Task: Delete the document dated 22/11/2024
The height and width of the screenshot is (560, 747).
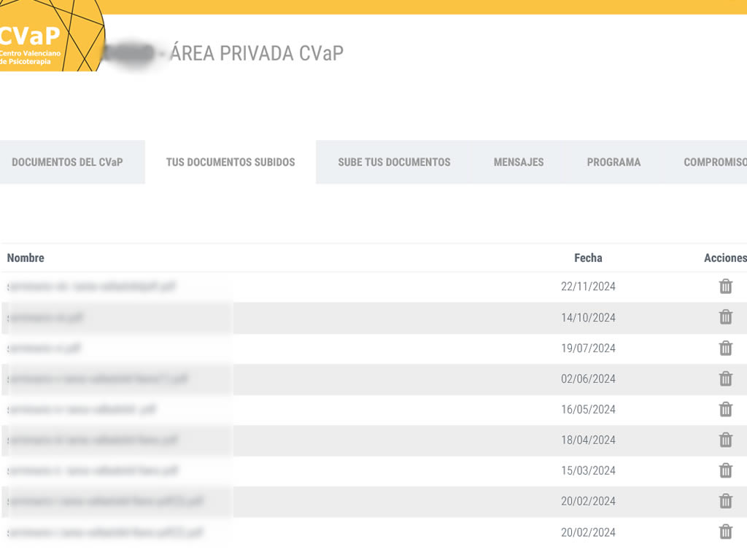Action: pos(725,287)
